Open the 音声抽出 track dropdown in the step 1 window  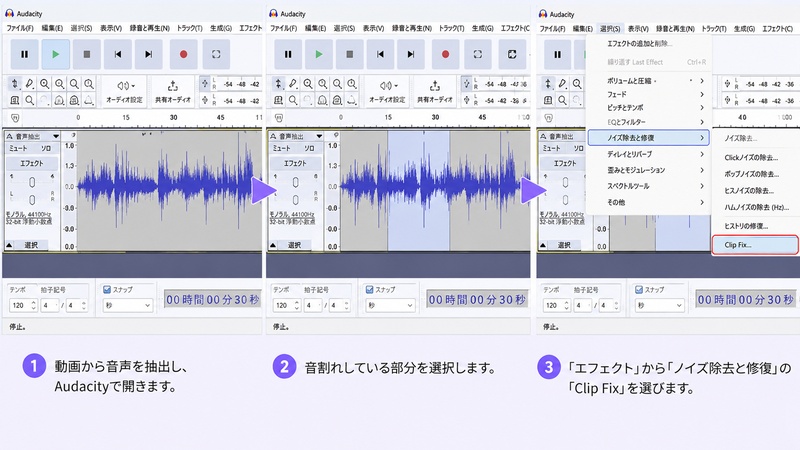coord(55,136)
